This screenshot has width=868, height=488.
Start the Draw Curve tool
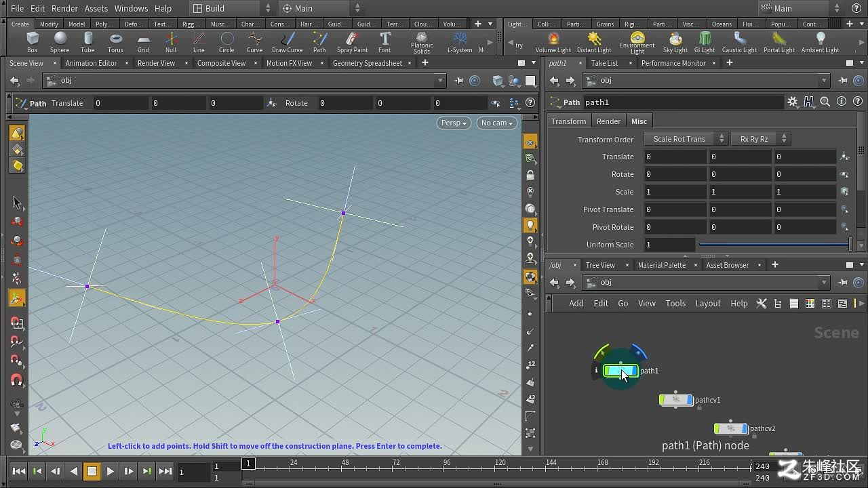[x=288, y=43]
